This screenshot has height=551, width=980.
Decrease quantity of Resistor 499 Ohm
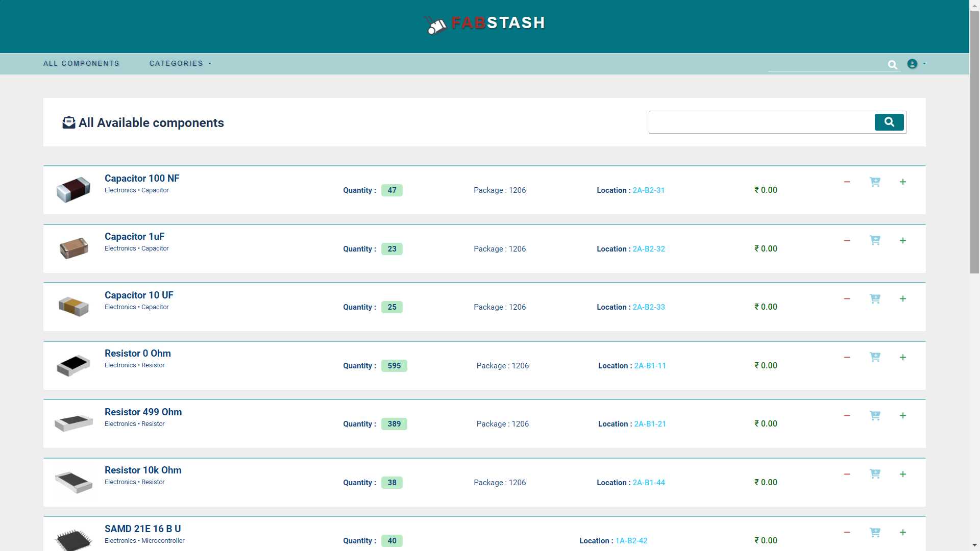pyautogui.click(x=847, y=416)
